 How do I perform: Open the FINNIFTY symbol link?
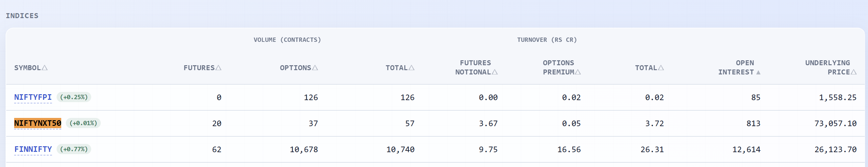coord(33,149)
